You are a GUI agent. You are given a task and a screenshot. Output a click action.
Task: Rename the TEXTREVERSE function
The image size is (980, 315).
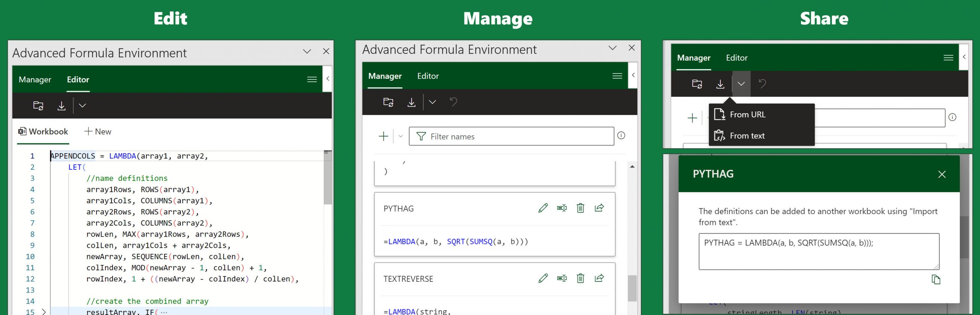[x=562, y=278]
